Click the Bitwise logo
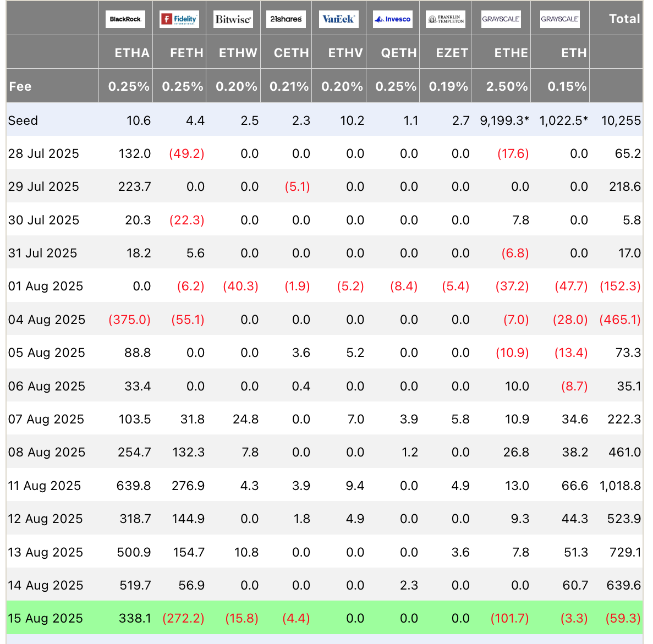Viewport: 653px width, 644px height. pos(233,19)
